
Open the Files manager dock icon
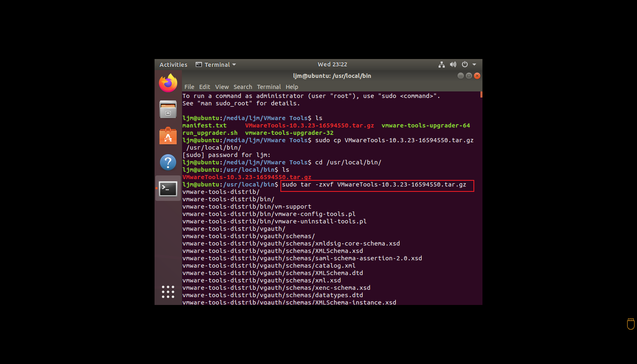[x=168, y=109]
